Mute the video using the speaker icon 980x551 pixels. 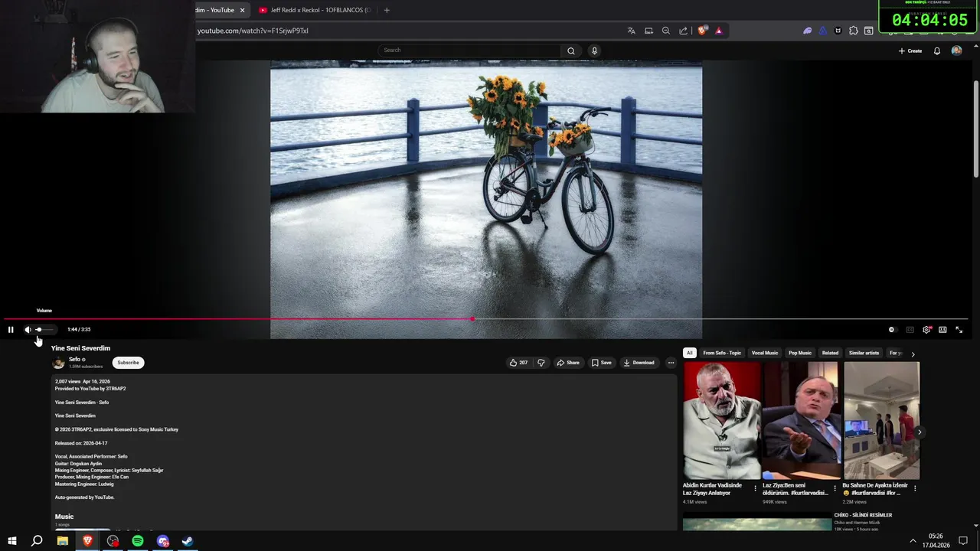(28, 330)
